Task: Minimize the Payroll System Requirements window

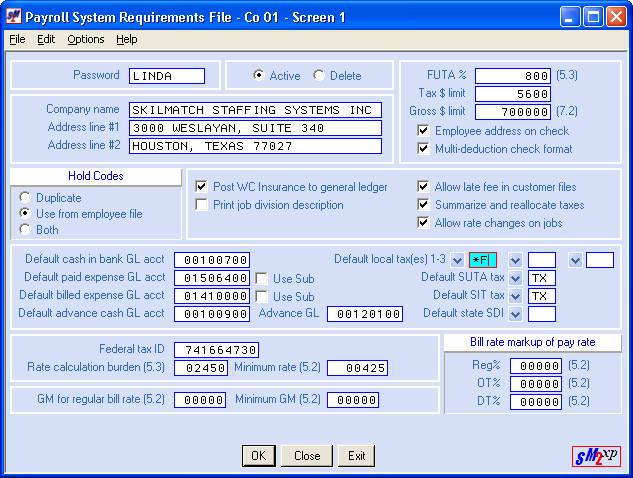Action: [x=569, y=17]
